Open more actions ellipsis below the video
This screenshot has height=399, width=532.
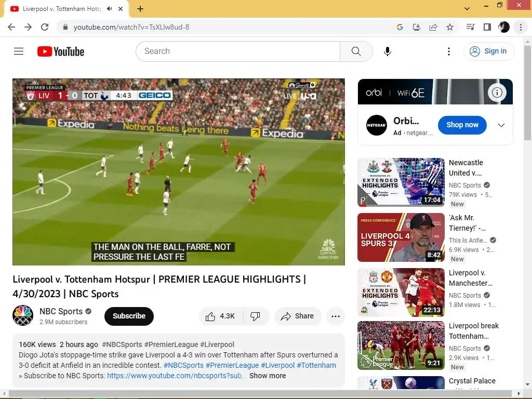click(336, 316)
